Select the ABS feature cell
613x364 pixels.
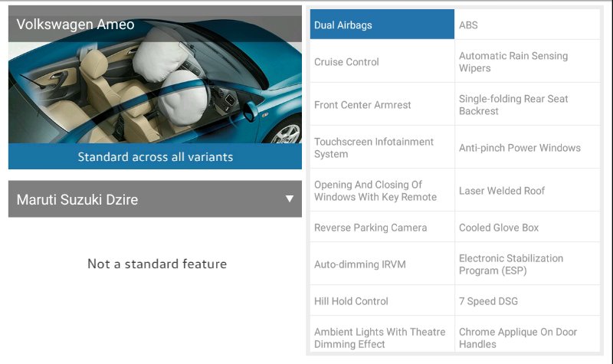[x=527, y=25]
